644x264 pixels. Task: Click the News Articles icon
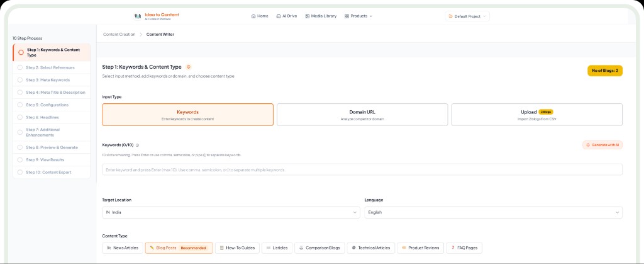109,248
